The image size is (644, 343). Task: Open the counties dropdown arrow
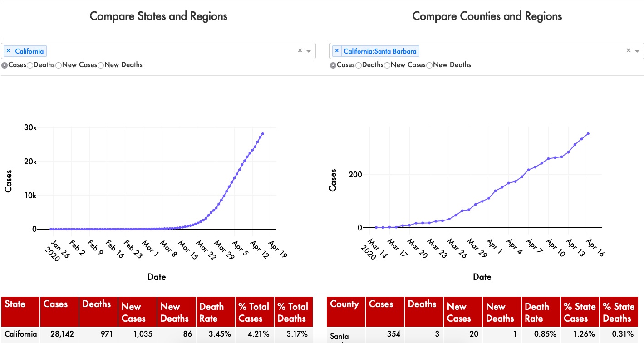(637, 51)
